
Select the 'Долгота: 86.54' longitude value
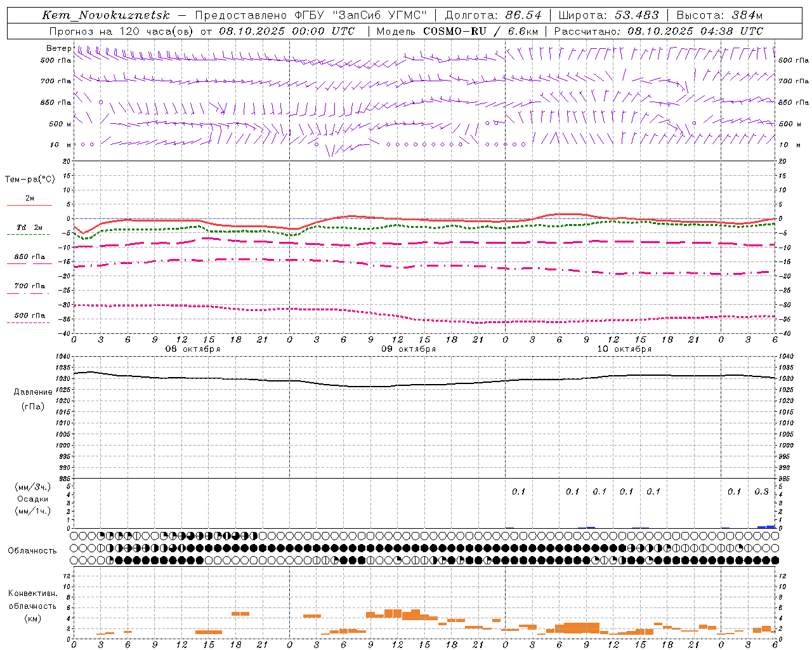tap(493, 15)
